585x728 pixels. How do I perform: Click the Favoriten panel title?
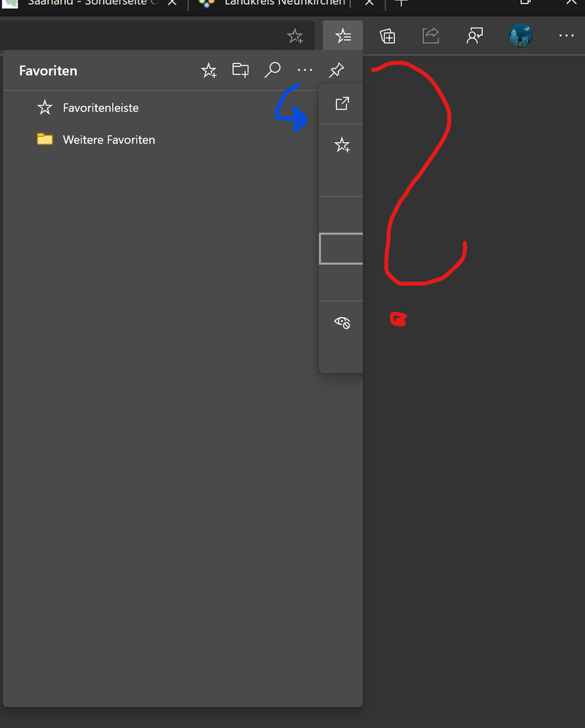[x=48, y=71]
